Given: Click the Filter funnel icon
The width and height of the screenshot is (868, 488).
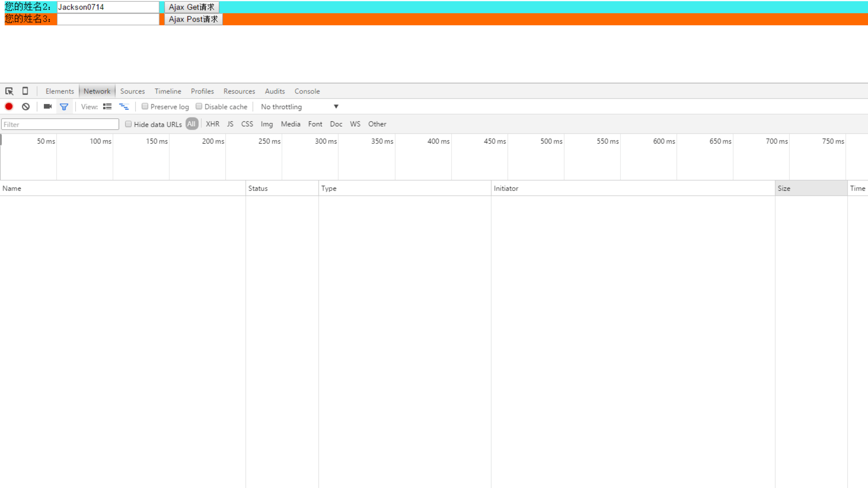Looking at the screenshot, I should pyautogui.click(x=64, y=106).
